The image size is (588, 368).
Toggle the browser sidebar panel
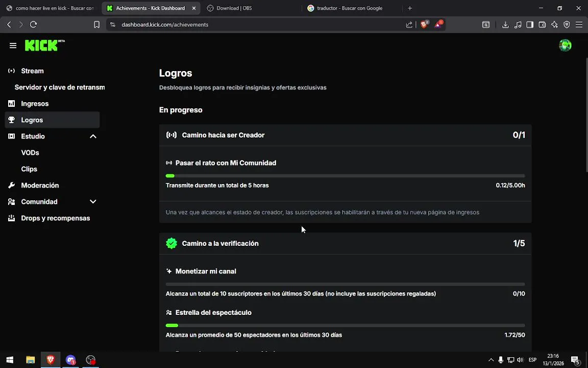[x=530, y=25]
